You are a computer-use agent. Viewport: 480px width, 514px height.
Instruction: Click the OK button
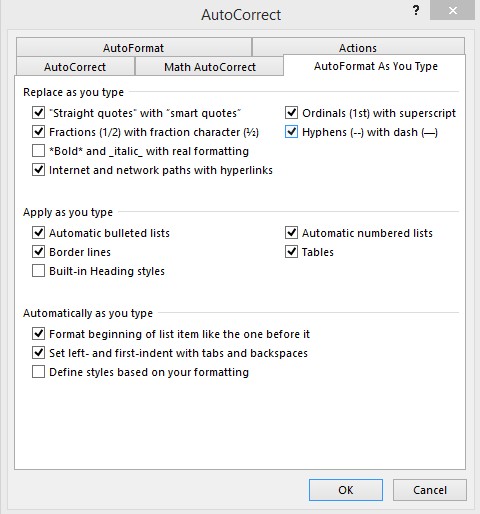(346, 490)
